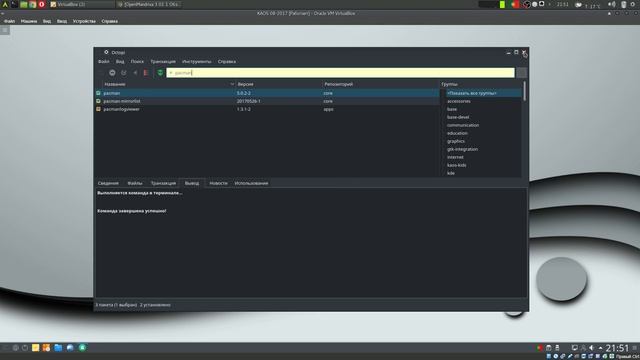Click the host volume speaker icon
Viewport: 640px width, 360px height.
(612, 4)
